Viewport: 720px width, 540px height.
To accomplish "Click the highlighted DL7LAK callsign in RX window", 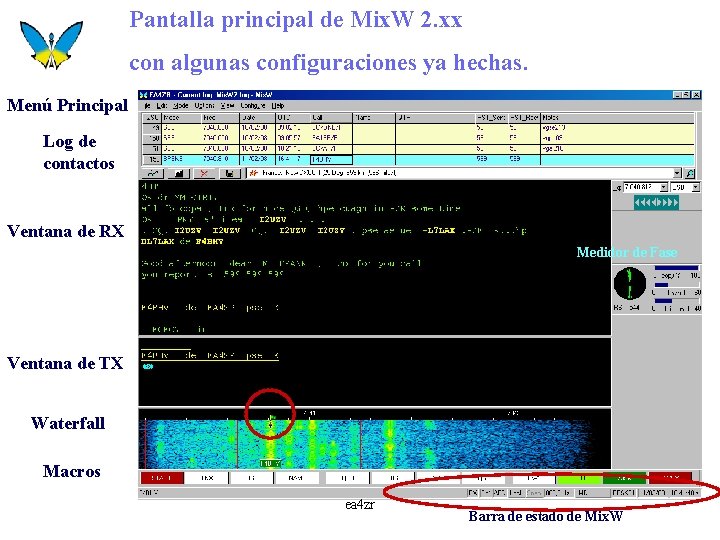I will pos(157,242).
